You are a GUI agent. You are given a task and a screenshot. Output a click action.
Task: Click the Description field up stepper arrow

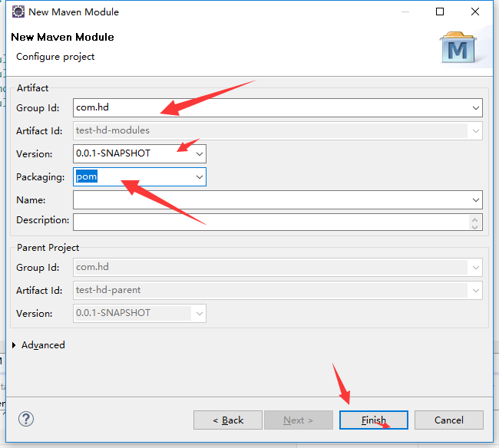tap(474, 219)
